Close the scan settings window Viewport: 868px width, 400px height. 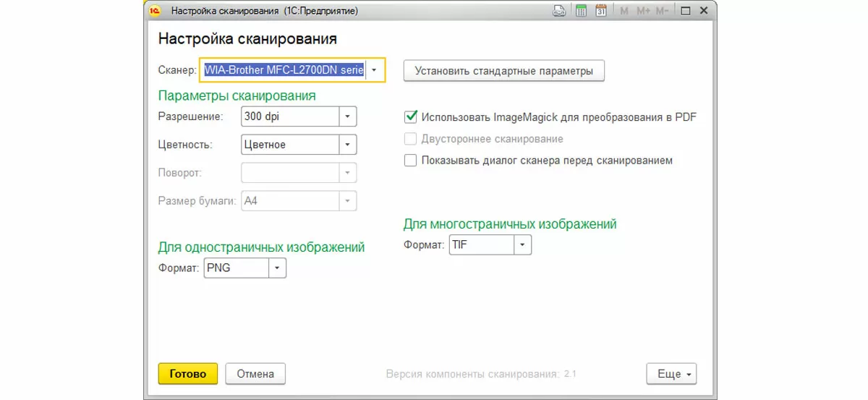[705, 11]
